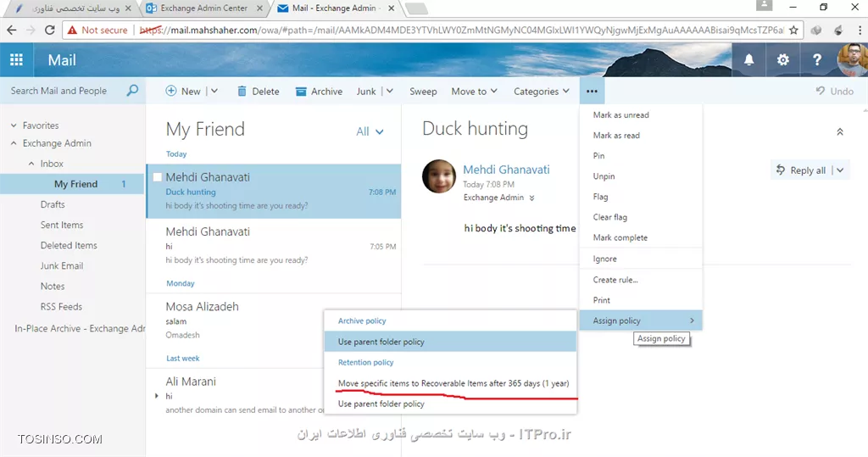Screen dimensions: 868x457
Task: Open the user profile photo
Action: click(853, 60)
